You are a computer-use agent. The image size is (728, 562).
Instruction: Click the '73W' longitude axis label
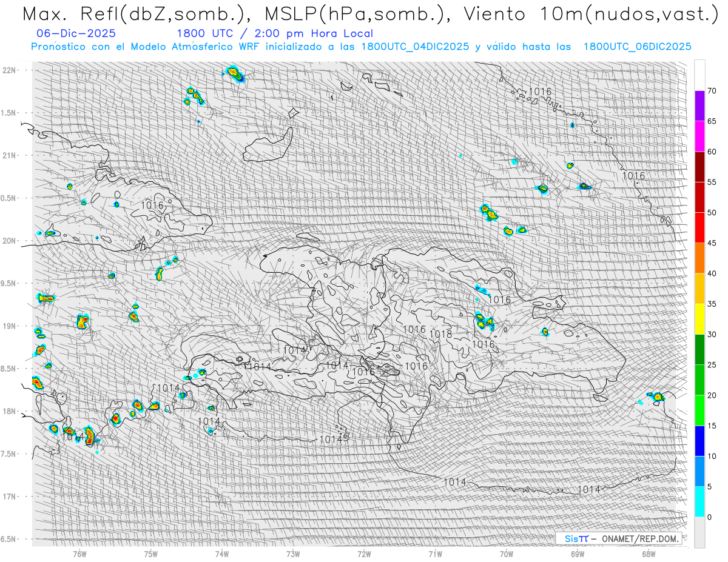293,554
